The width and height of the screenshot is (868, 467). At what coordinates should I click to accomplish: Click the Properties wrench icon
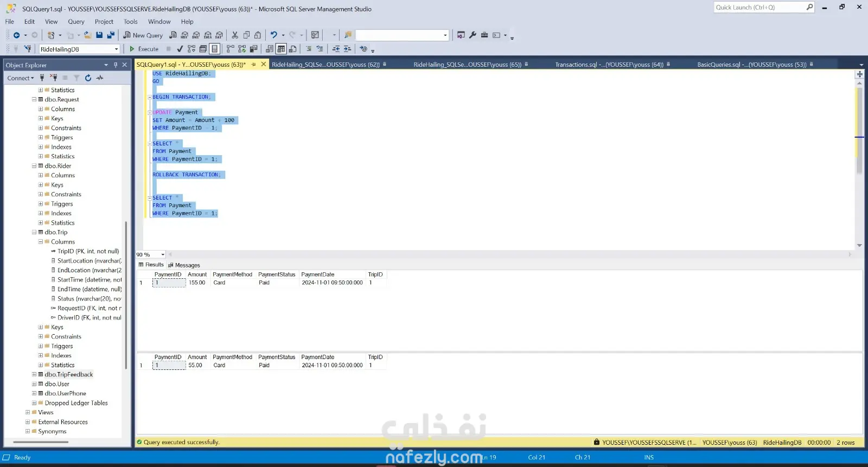(x=473, y=35)
